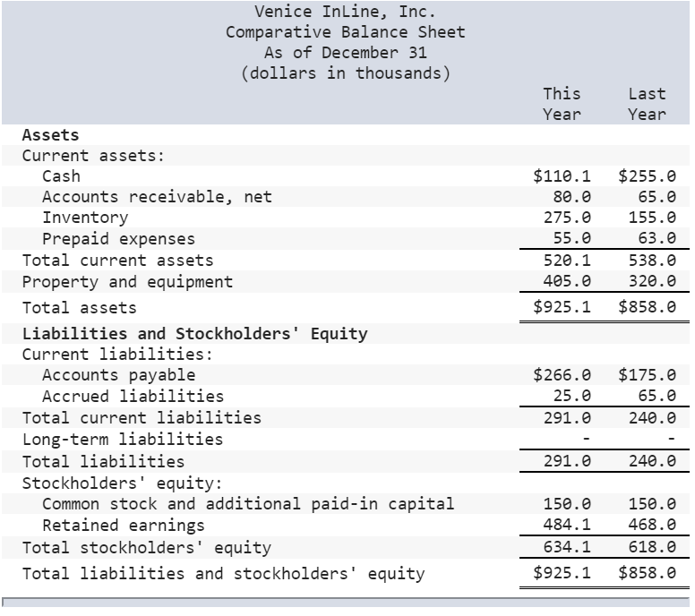Click the 'Retained earnings' label
The image size is (695, 616).
[124, 526]
